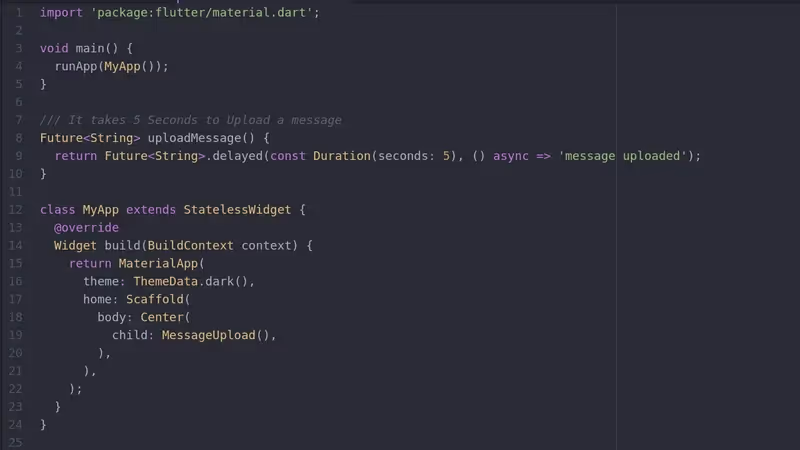Image resolution: width=800 pixels, height=450 pixels.
Task: Click line number 9 in gutter
Action: point(19,156)
